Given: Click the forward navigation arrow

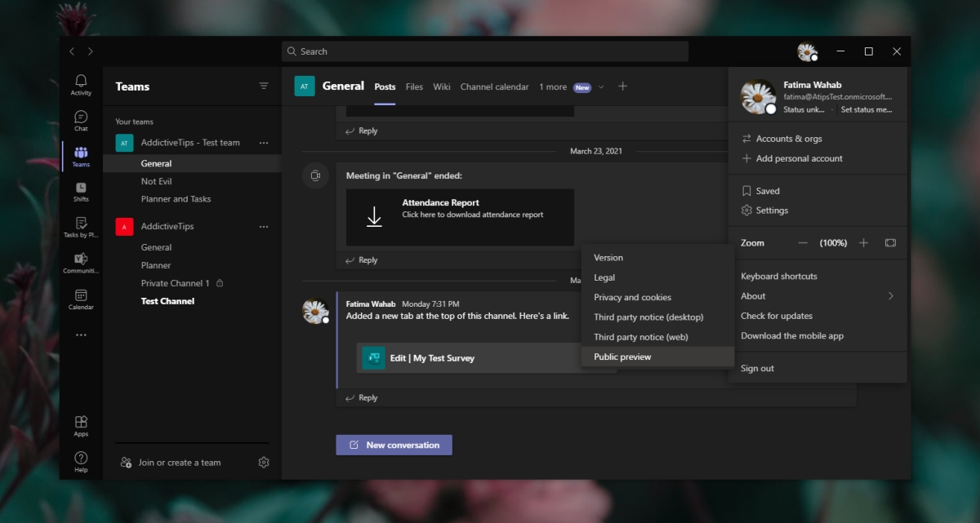Looking at the screenshot, I should pos(90,51).
